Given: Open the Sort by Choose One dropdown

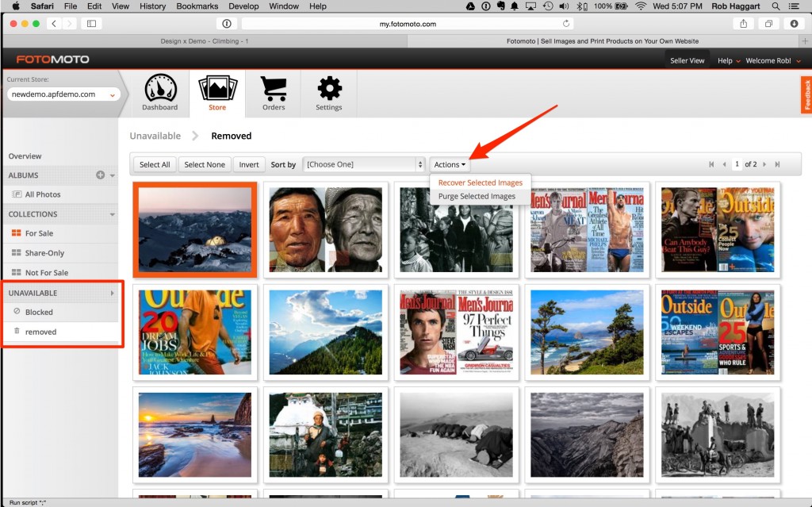Looking at the screenshot, I should click(x=364, y=164).
